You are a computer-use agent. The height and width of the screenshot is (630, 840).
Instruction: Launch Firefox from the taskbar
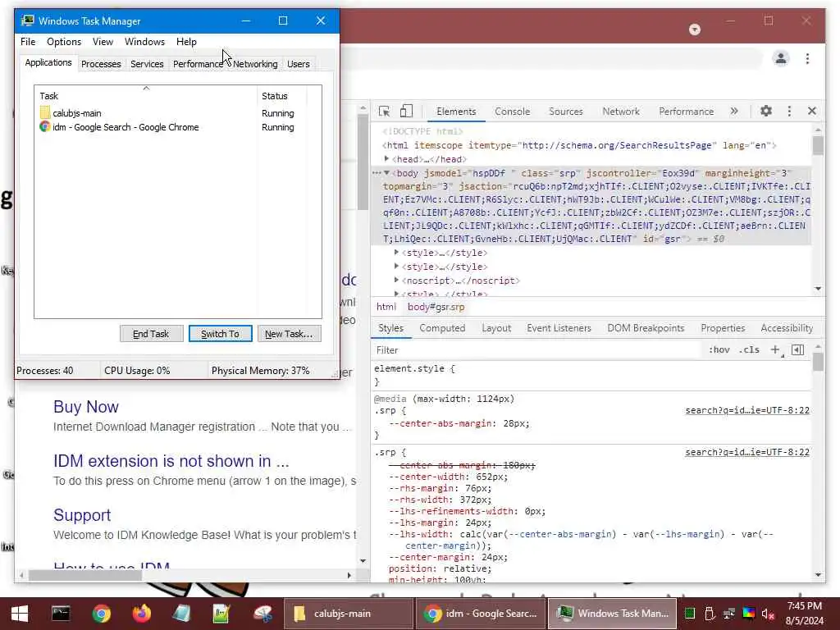point(142,614)
